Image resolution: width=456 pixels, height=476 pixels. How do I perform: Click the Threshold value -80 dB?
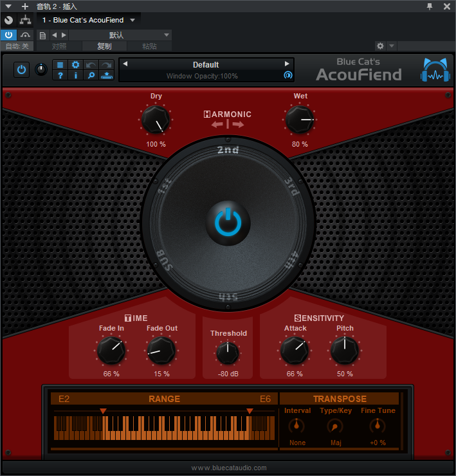click(x=228, y=374)
